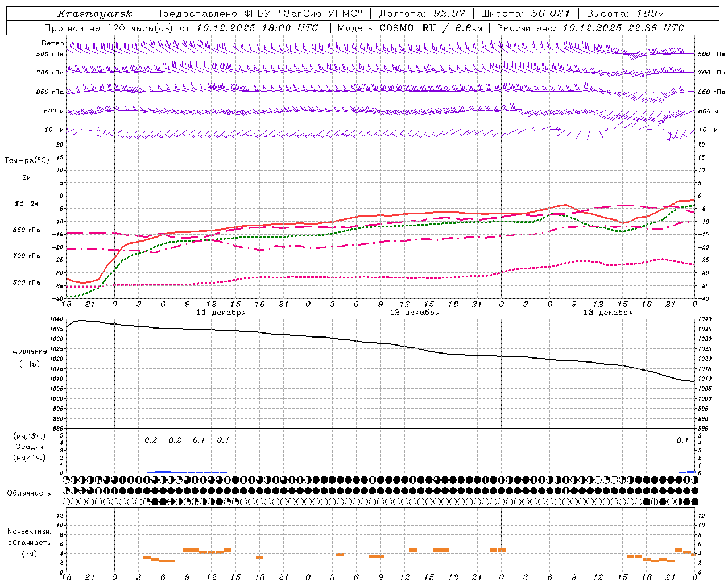Click the 'Td 2м' dew point legend entry
Image resolution: width=728 pixels, height=582 pixels.
point(27,203)
